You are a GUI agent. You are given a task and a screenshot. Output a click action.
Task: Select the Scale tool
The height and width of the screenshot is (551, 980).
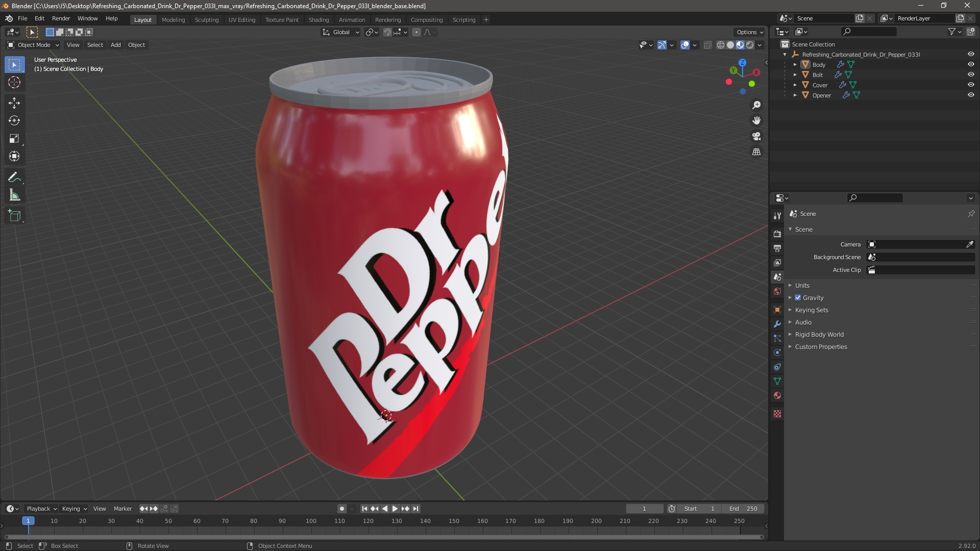(14, 139)
